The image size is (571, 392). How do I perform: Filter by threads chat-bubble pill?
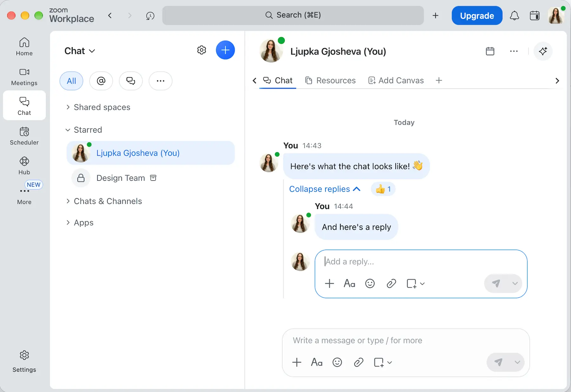click(131, 81)
